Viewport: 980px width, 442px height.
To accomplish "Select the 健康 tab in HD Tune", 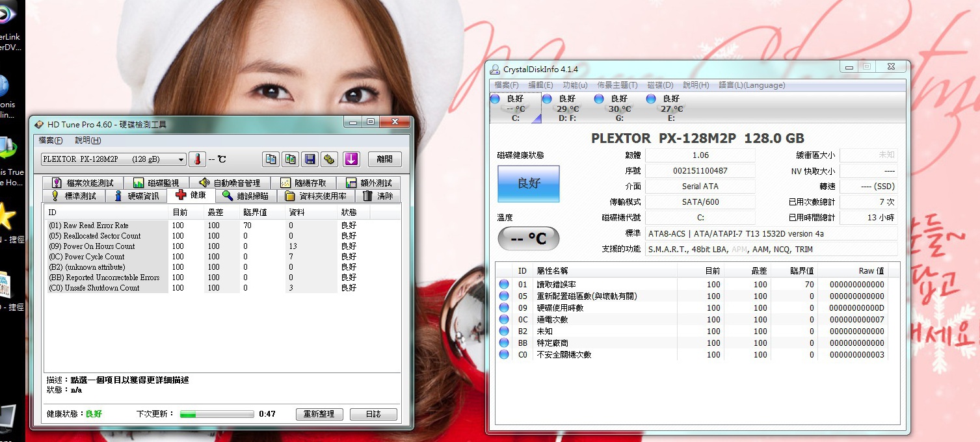I will coord(192,195).
